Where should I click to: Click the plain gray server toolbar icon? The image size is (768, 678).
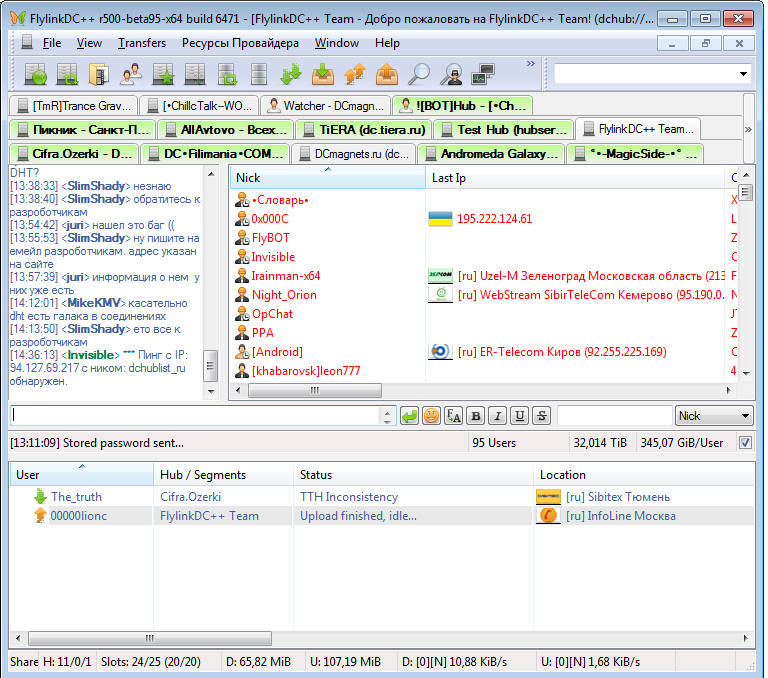coord(195,74)
